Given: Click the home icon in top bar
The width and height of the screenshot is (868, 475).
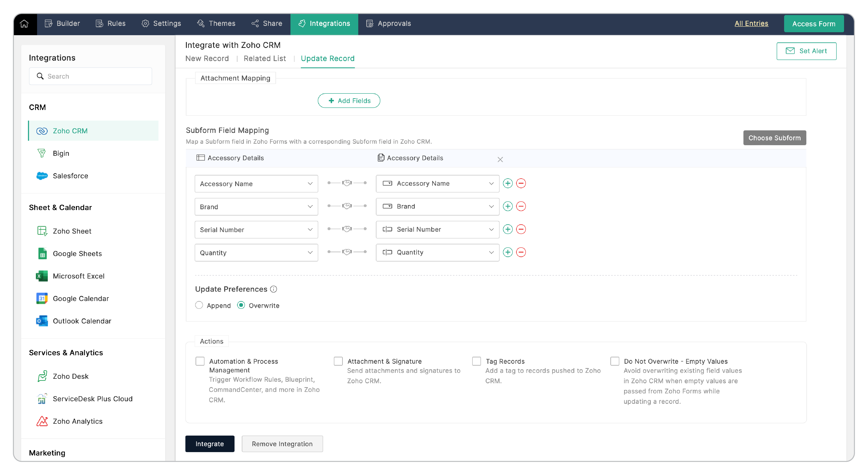Looking at the screenshot, I should pyautogui.click(x=24, y=24).
